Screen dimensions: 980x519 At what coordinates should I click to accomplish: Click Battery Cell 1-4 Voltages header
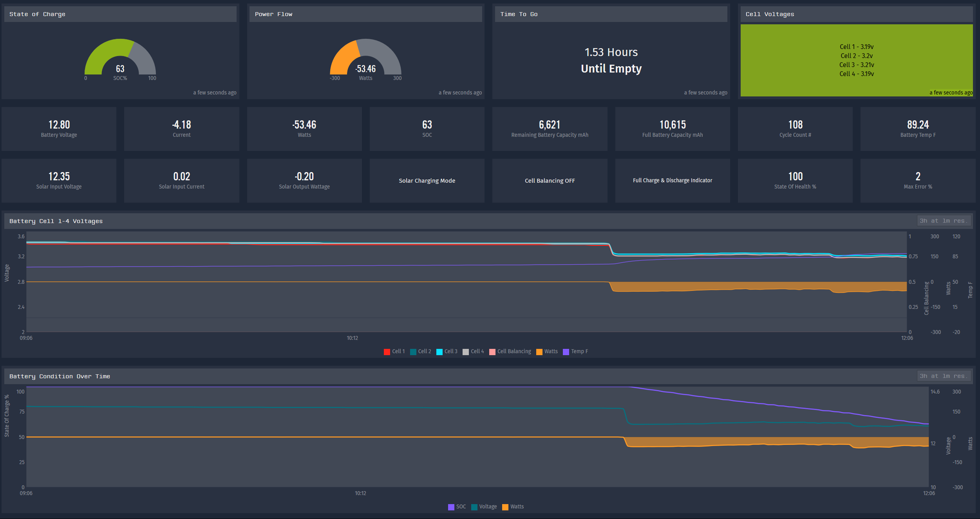[56, 221]
